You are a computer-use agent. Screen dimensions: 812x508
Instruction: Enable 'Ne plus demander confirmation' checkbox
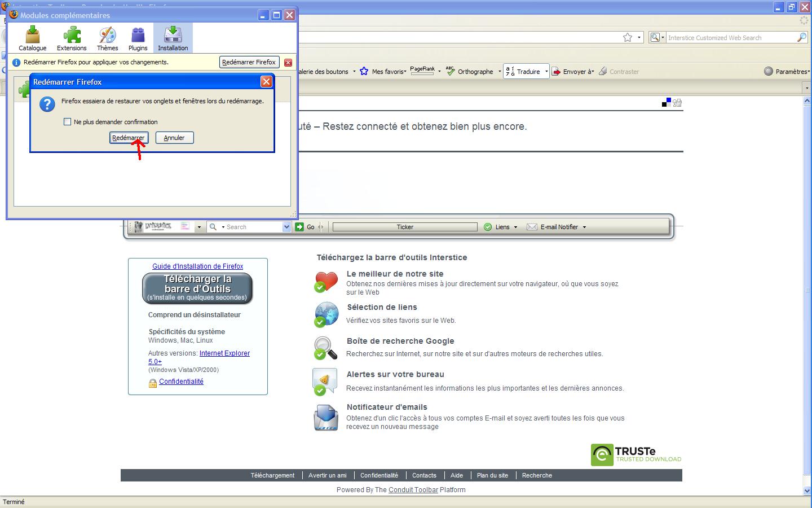click(68, 122)
